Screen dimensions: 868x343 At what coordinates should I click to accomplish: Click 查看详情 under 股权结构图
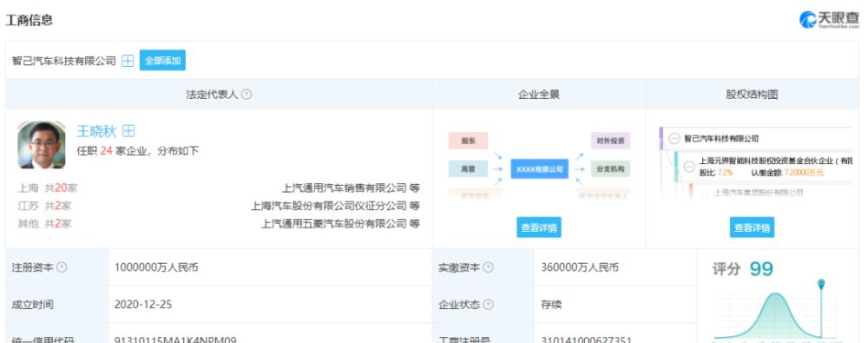pyautogui.click(x=752, y=228)
